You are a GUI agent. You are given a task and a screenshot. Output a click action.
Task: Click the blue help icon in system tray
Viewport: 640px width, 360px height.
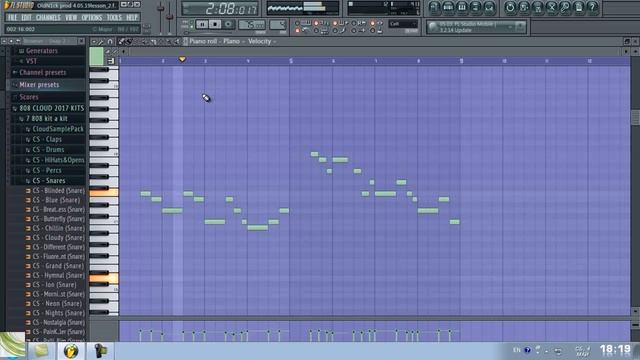(x=527, y=350)
